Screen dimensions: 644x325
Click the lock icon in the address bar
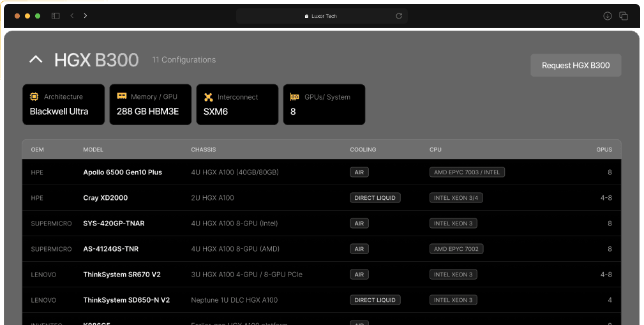click(x=306, y=16)
